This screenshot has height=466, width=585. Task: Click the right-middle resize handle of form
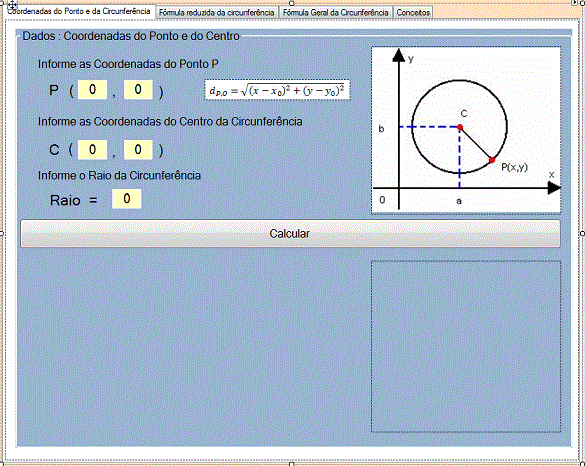click(582, 233)
